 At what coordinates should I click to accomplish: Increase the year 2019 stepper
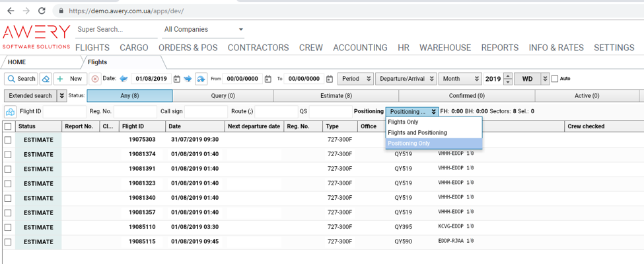click(508, 75)
